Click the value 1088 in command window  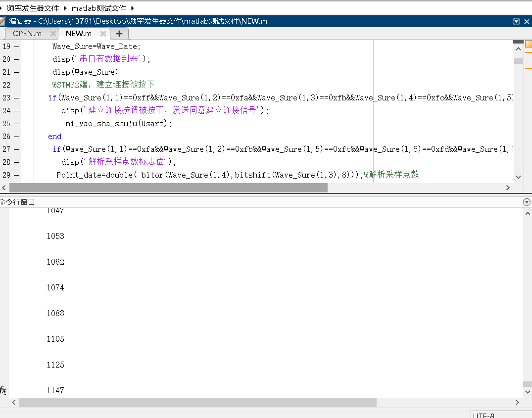click(55, 314)
